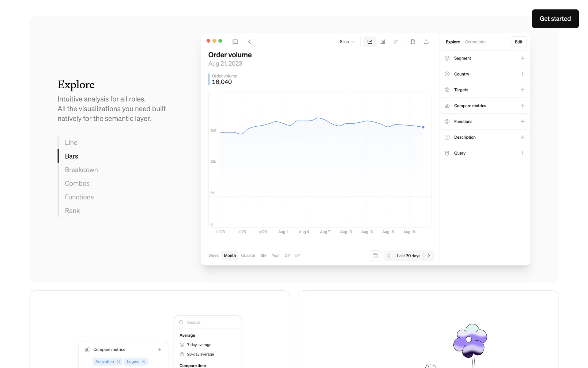
Task: Click the Edit button
Action: 518,42
